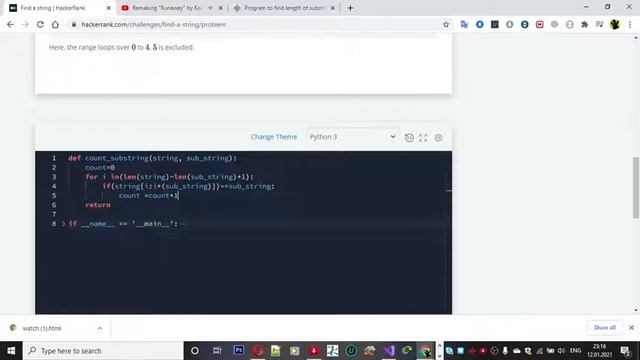The image size is (640, 360).
Task: Click the volume speaker tray icon
Action: [x=561, y=351]
